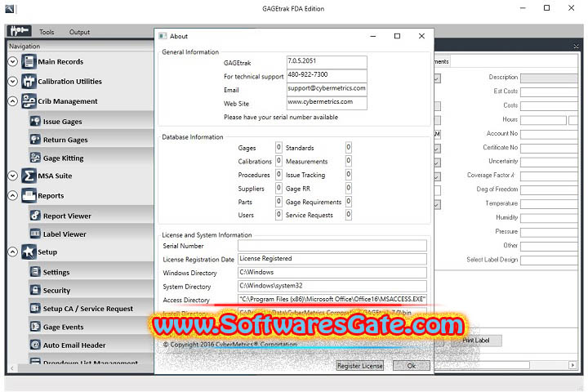This screenshot has width=588, height=392.
Task: Click the License Registration Date field
Action: (x=332, y=259)
